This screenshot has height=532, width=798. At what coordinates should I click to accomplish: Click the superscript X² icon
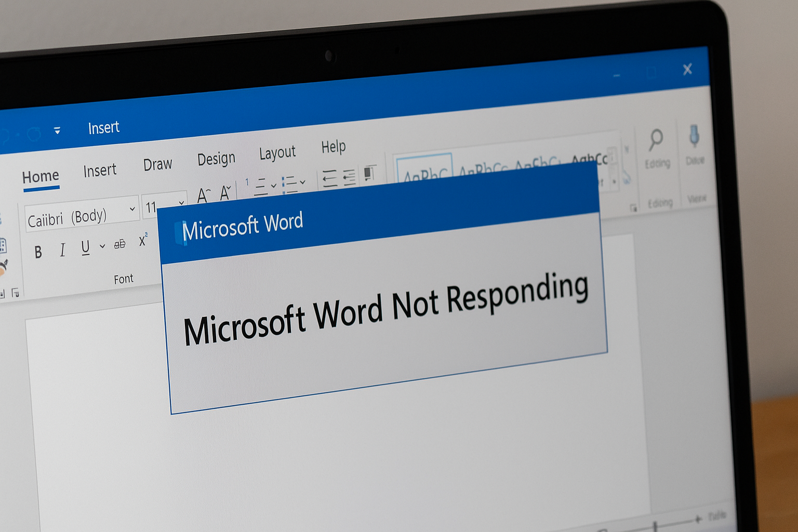143,241
